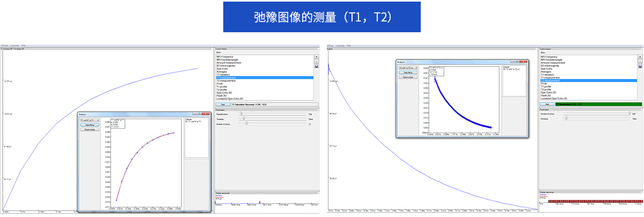The height and width of the screenshot is (217, 644).
Task: Open the T1 fit function dropdown
Action: (89, 120)
